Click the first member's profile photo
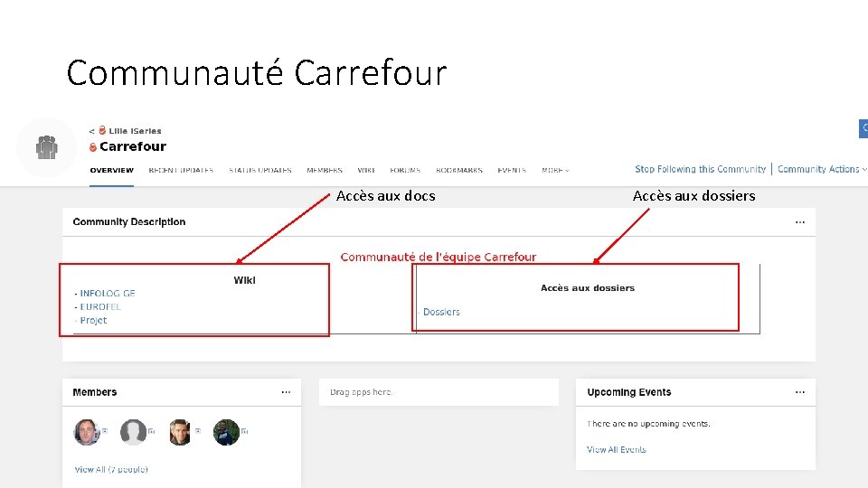This screenshot has width=868, height=488. tap(87, 432)
